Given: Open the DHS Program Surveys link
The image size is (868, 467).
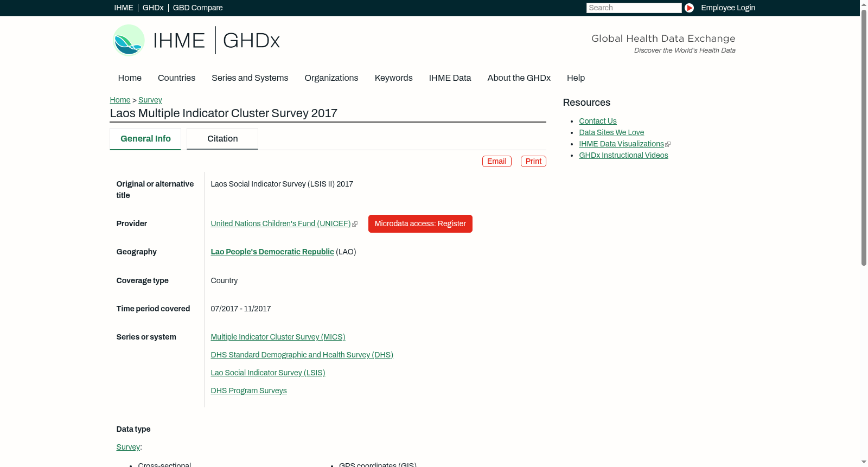Looking at the screenshot, I should [249, 391].
